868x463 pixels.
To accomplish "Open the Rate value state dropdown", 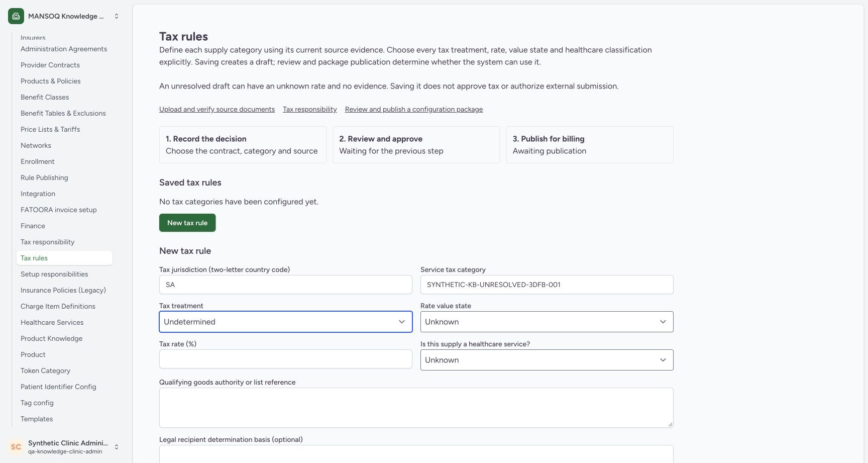I will pyautogui.click(x=547, y=322).
